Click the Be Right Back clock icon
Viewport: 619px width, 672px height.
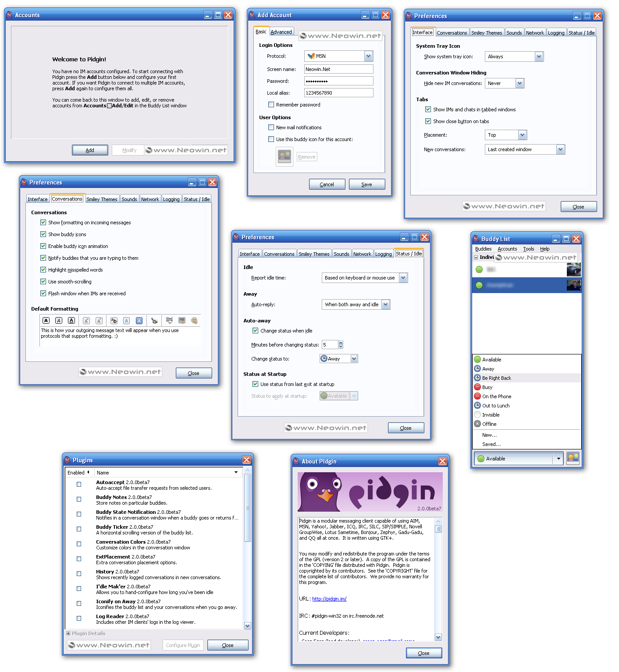click(x=477, y=378)
